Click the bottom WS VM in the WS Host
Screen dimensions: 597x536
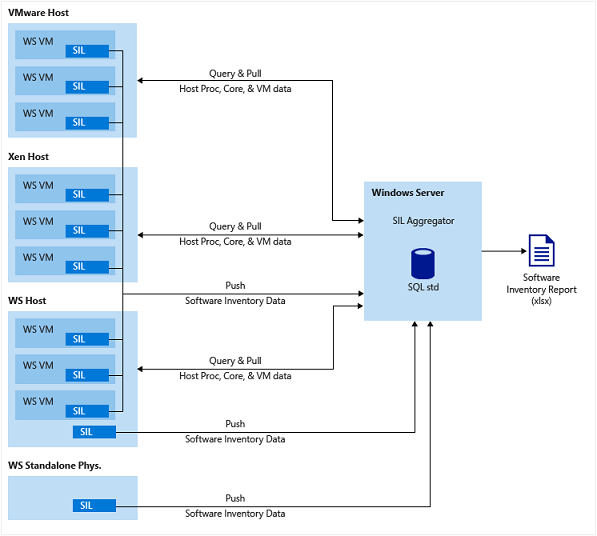point(65,405)
